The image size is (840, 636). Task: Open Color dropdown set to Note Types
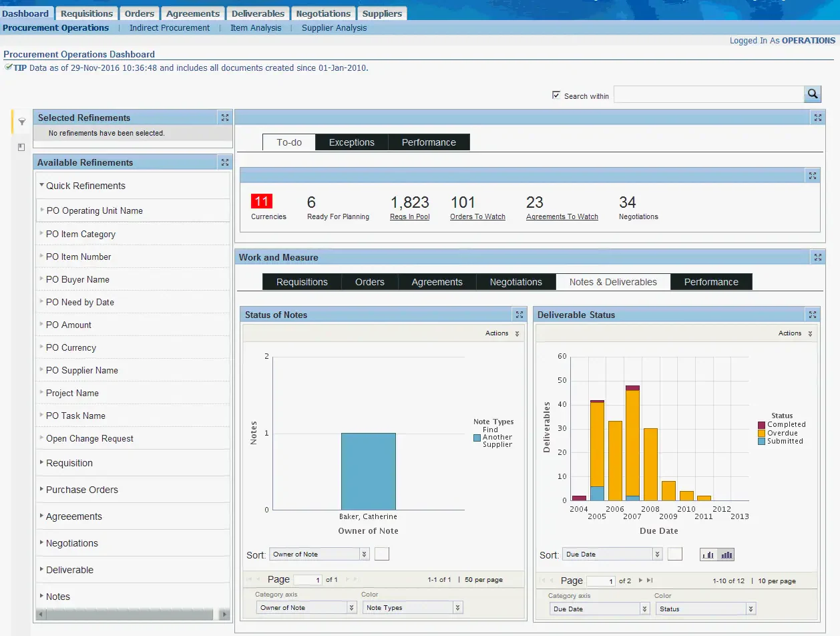click(x=413, y=607)
